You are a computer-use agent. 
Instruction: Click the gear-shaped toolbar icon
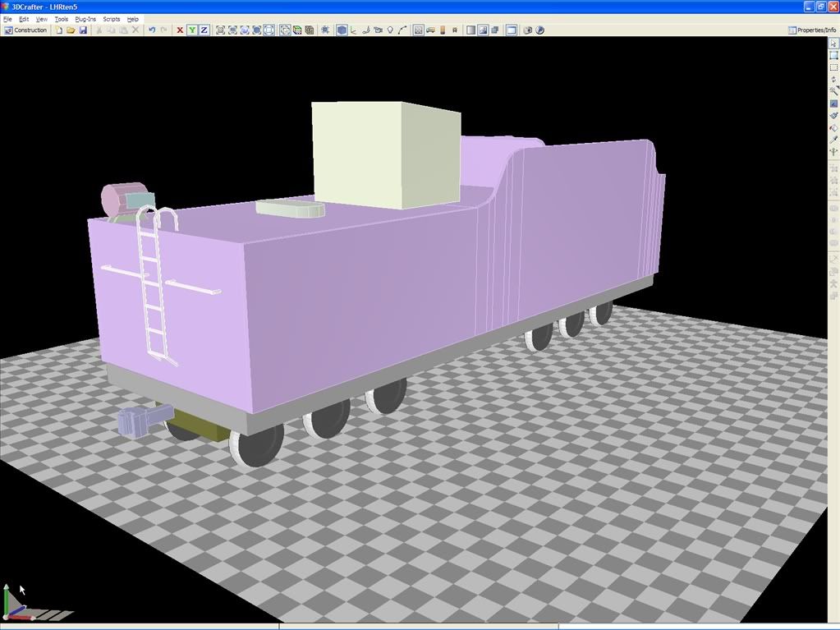[x=325, y=30]
